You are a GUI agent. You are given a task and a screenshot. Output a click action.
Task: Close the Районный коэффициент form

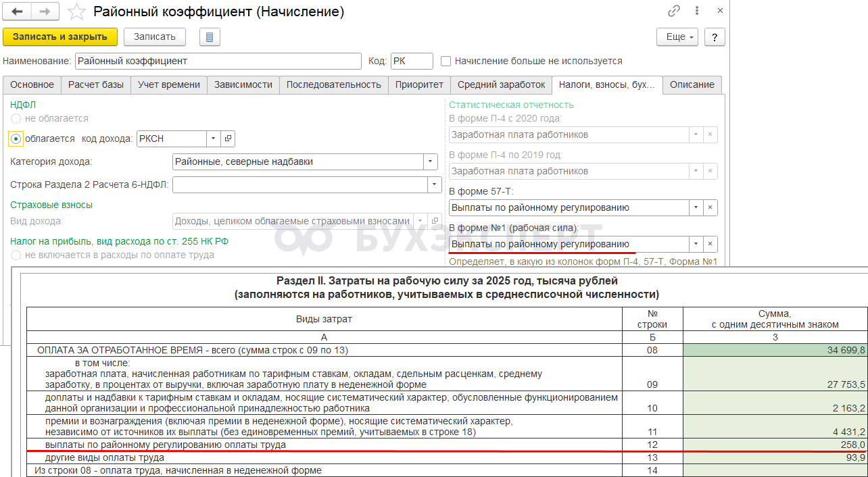coord(720,11)
